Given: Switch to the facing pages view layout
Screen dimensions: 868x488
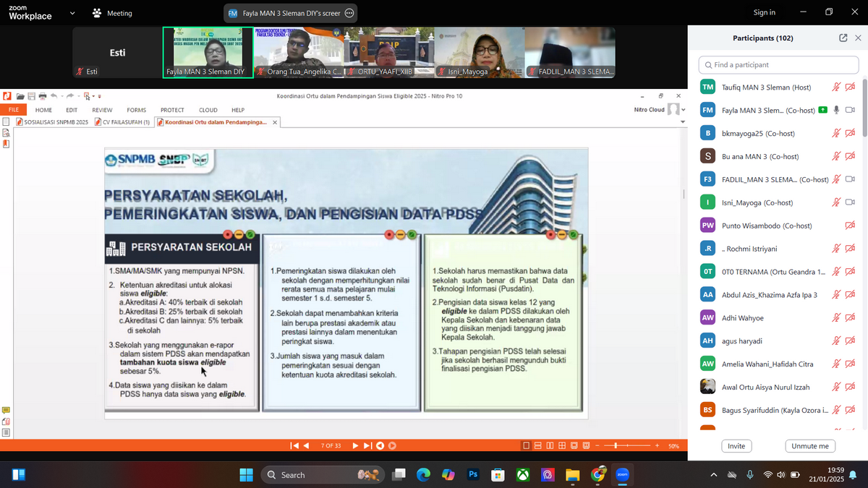Looking at the screenshot, I should [550, 446].
